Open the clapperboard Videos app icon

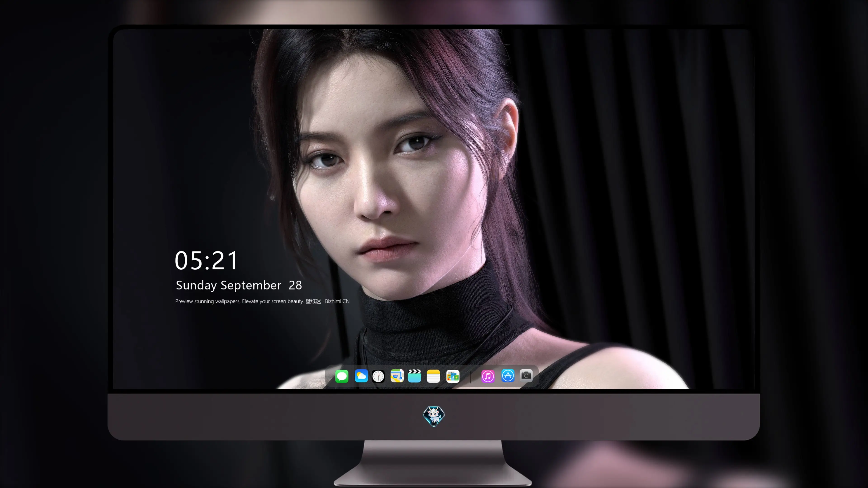[x=415, y=376]
